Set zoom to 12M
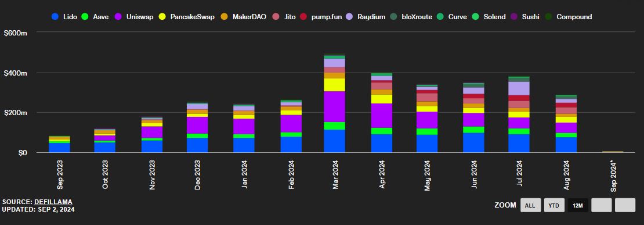This screenshot has width=644, height=225. (578, 205)
